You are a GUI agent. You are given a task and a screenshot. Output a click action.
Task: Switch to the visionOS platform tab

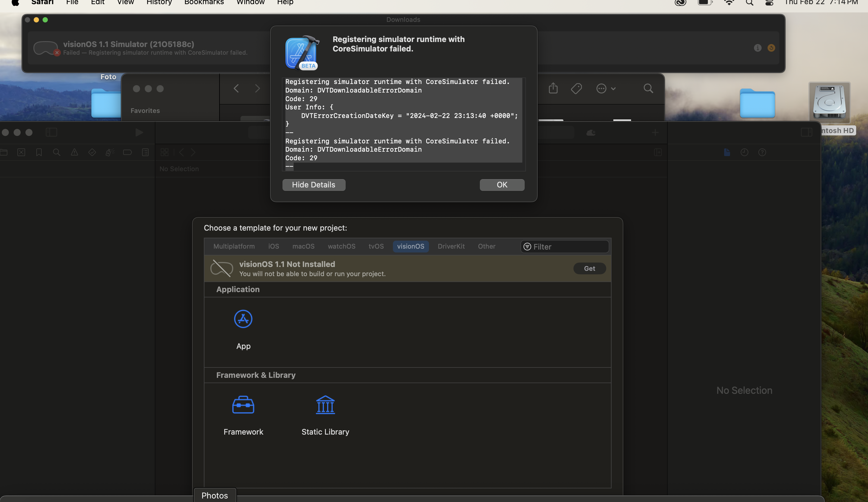(x=411, y=246)
